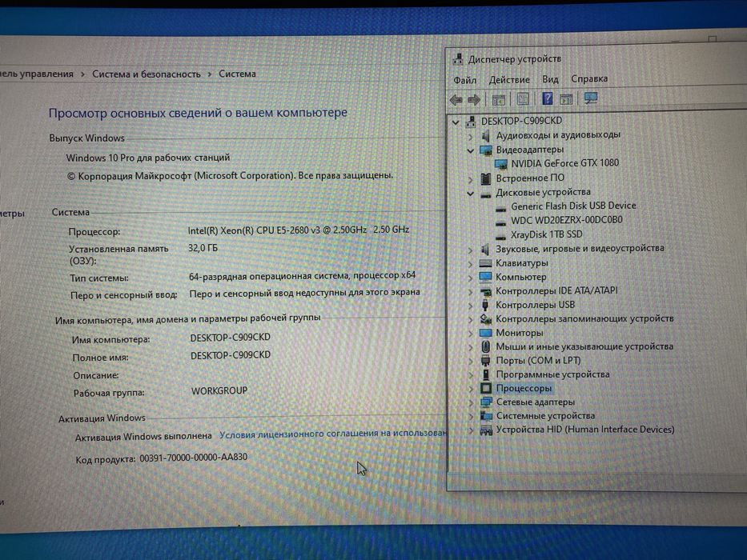Click the Windows 10 Pro для рабочих станций text
Image resolution: width=747 pixels, height=560 pixels.
click(148, 158)
